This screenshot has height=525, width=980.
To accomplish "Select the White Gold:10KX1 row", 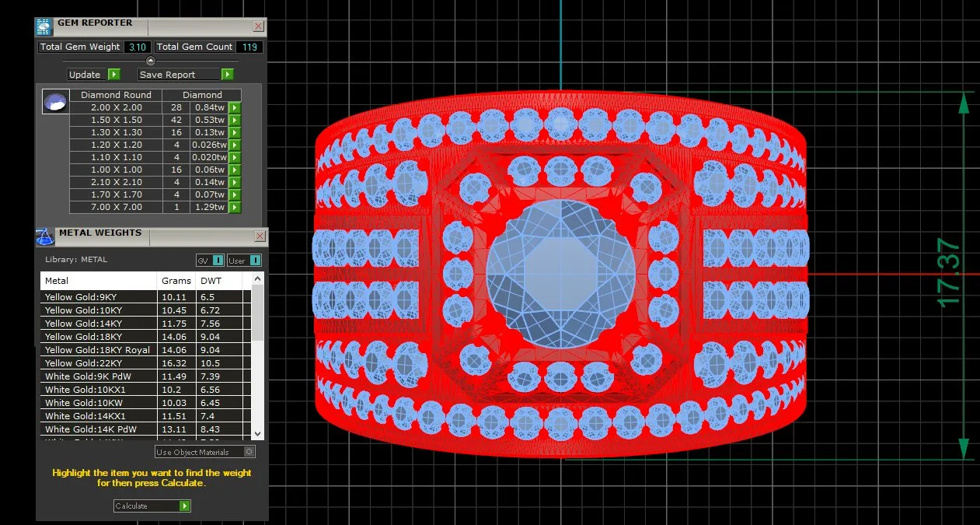I will [x=145, y=390].
